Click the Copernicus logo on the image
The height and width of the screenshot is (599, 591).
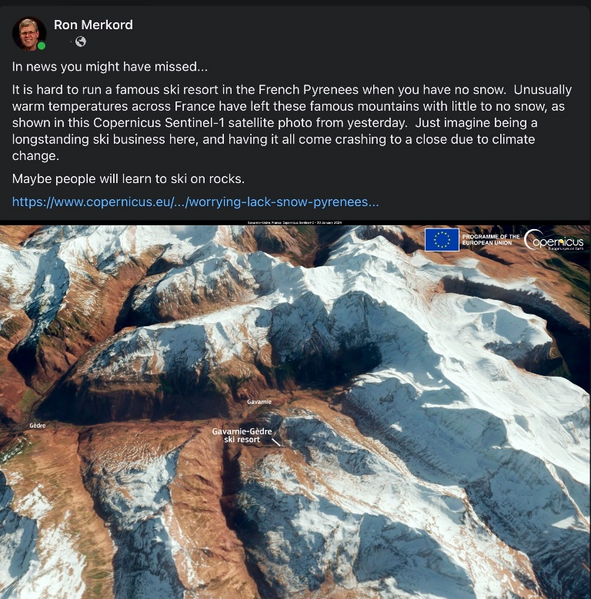(554, 240)
